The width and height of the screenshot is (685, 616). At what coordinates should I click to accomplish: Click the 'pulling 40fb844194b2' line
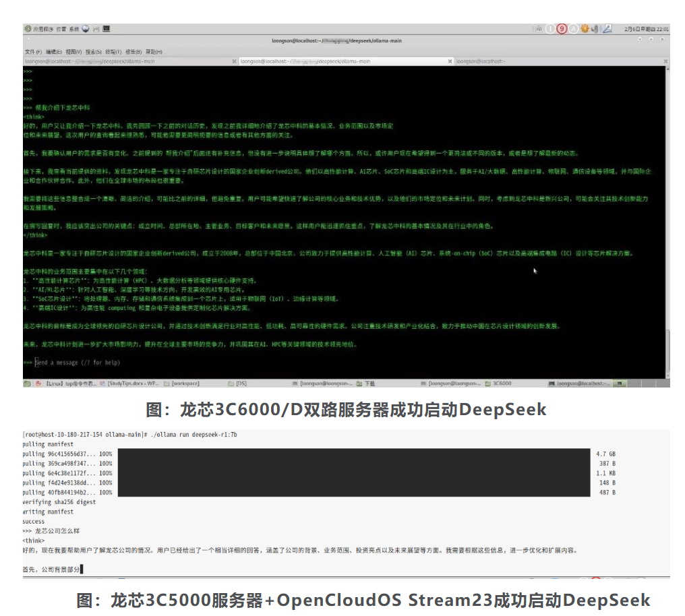[67, 493]
